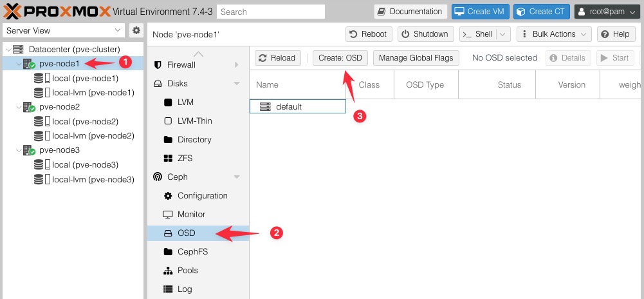This screenshot has height=299, width=644.
Task: Expand the Firewall submenu arrow
Action: click(237, 65)
